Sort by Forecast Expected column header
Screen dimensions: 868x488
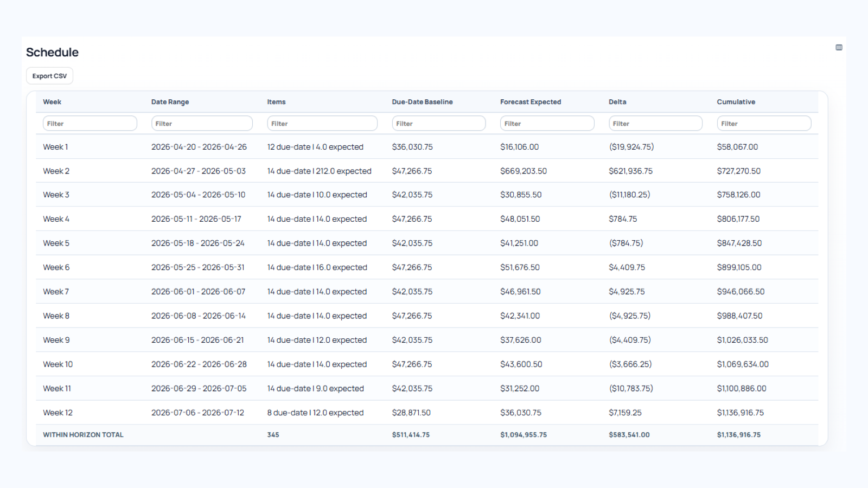tap(531, 102)
